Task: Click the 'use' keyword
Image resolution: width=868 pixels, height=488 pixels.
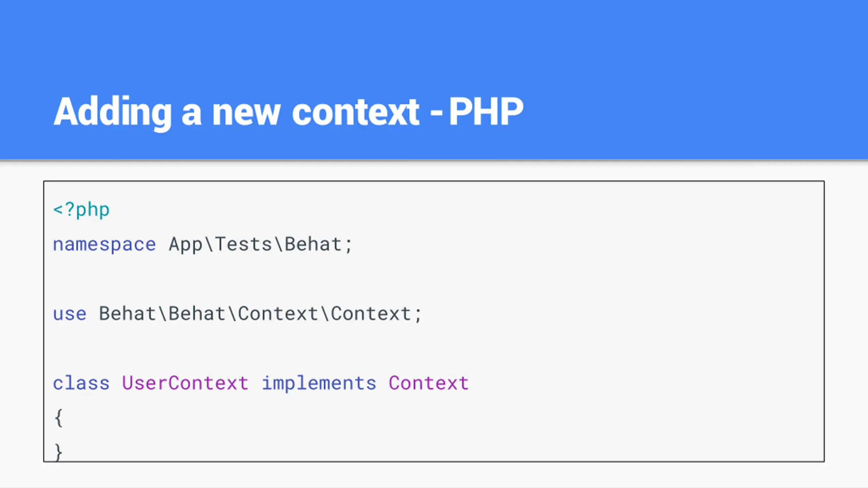Action: coord(70,314)
